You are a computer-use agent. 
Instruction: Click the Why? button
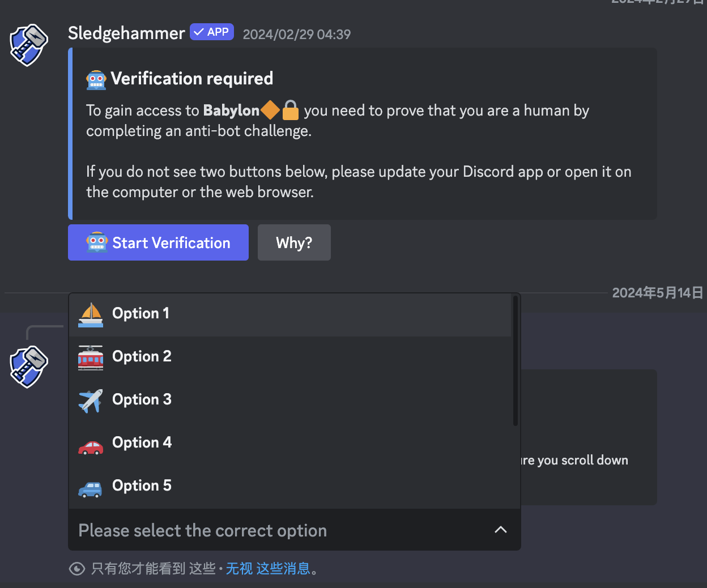[294, 242]
